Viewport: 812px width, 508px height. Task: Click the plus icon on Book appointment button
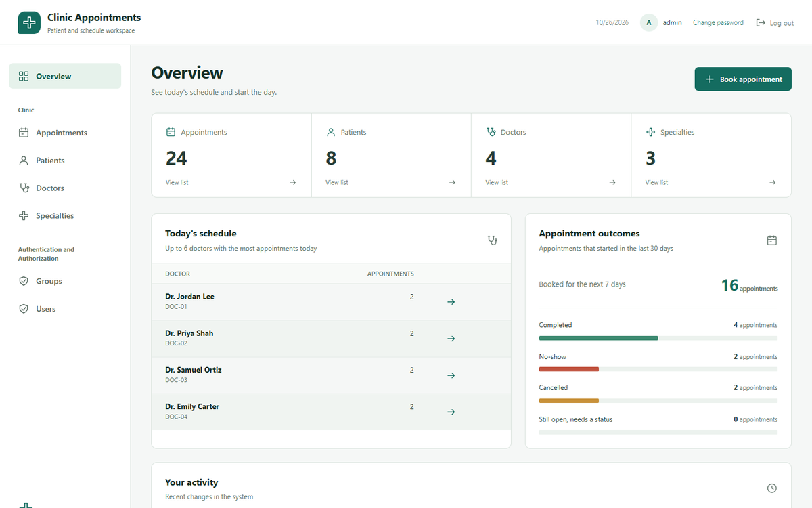(710, 79)
